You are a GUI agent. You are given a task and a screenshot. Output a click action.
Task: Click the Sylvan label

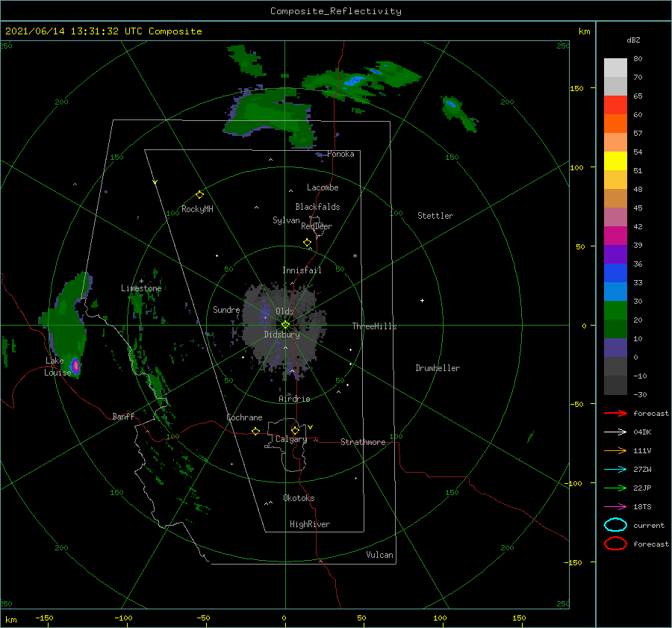click(x=286, y=220)
